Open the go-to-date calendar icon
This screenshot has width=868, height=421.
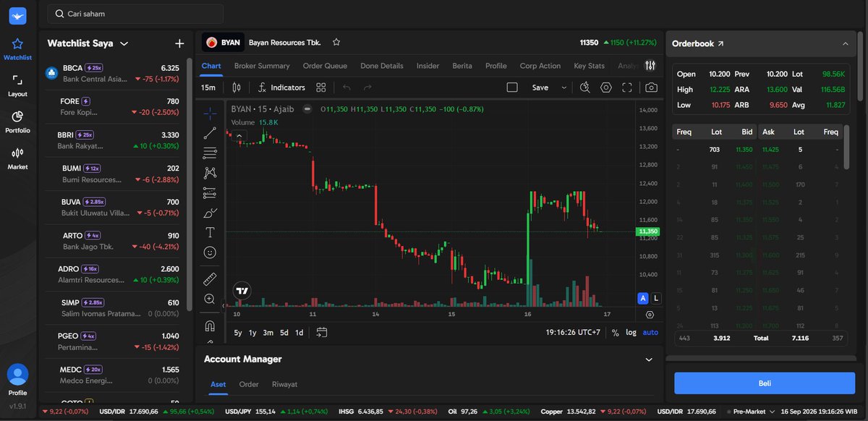[322, 332]
